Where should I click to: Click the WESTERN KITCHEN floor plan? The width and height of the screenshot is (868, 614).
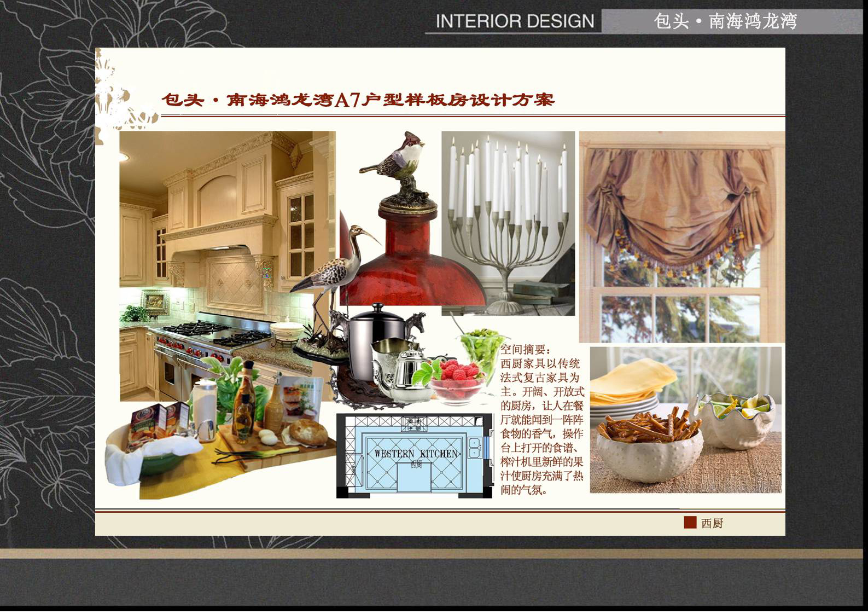(x=415, y=456)
